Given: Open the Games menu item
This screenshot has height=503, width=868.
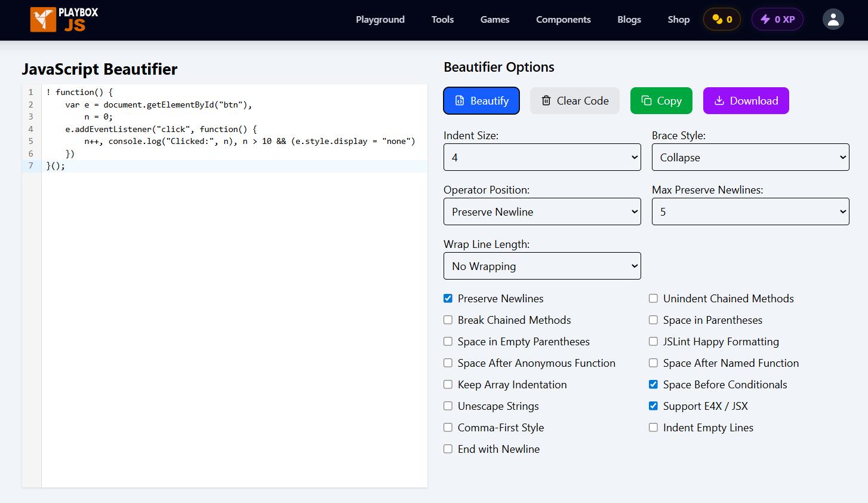Looking at the screenshot, I should (494, 19).
